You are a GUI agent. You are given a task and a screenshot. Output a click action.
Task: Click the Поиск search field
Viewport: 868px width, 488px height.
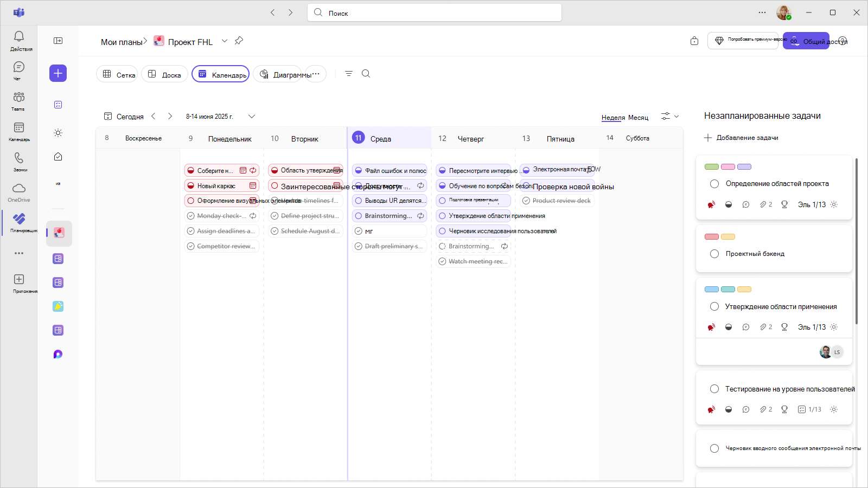[x=435, y=12]
